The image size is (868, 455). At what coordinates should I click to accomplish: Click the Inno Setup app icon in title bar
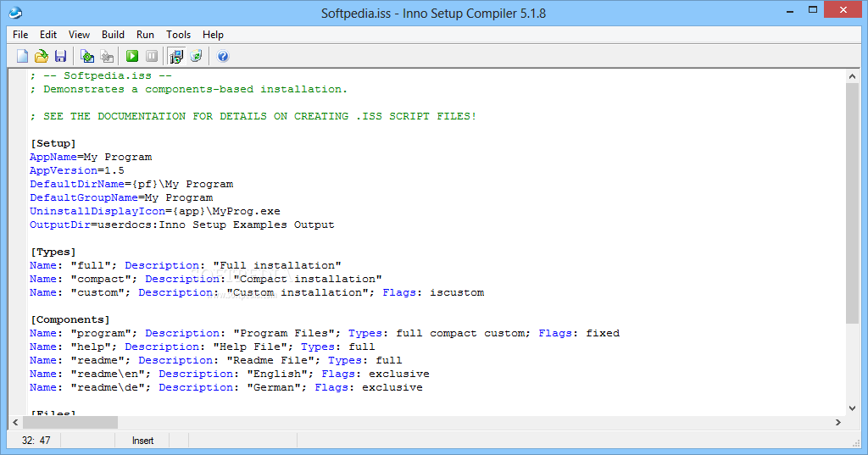[x=15, y=13]
